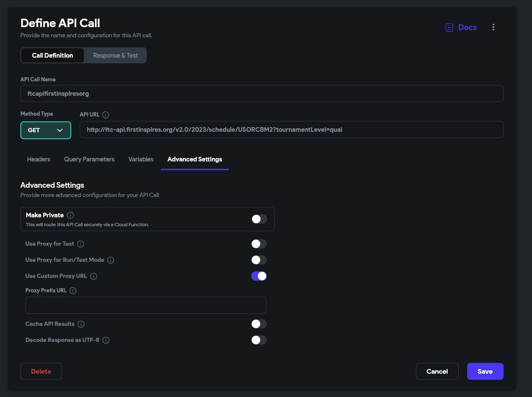Open the three-dot more options menu
The height and width of the screenshot is (397, 532).
click(x=493, y=27)
